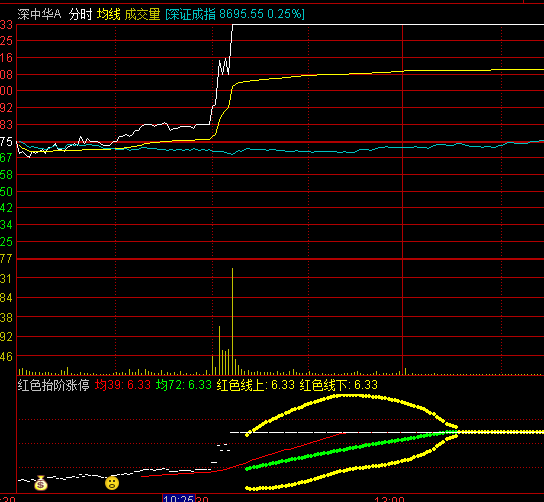Click the 13:00 time axis label

tap(389, 499)
